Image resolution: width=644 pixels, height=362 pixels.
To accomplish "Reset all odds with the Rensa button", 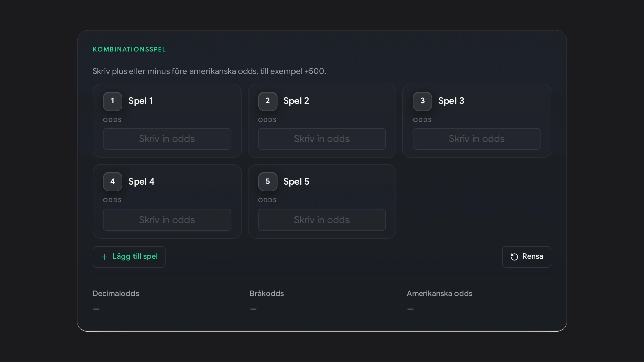I will click(527, 257).
